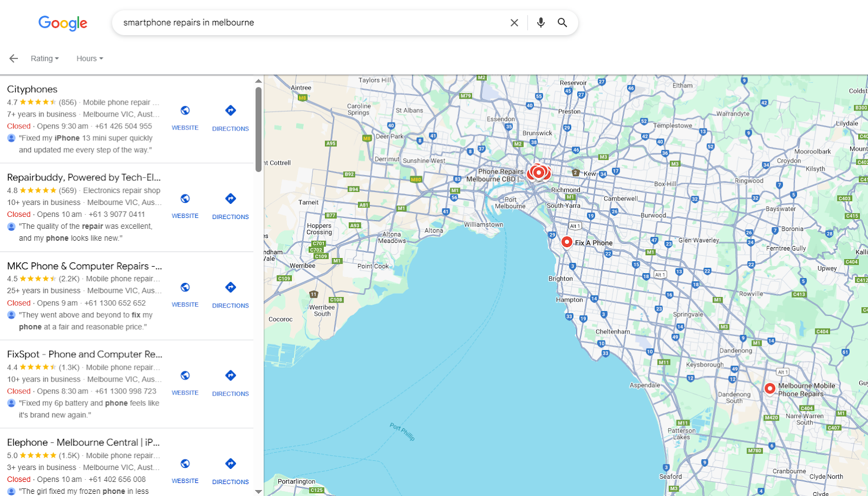
Task: Click the results list scrollbar thumb
Action: [259, 129]
